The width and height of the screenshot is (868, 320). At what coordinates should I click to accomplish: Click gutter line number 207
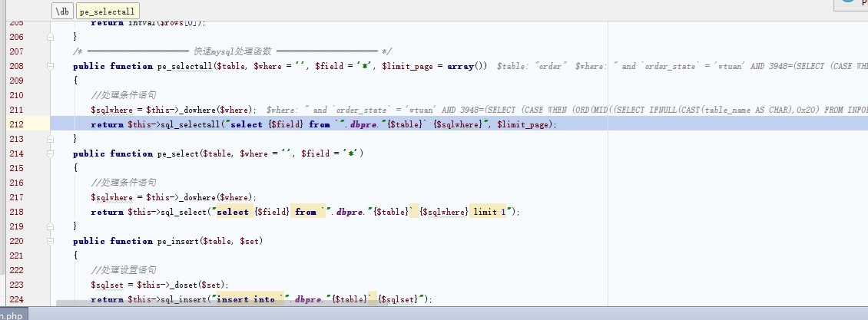click(x=17, y=51)
